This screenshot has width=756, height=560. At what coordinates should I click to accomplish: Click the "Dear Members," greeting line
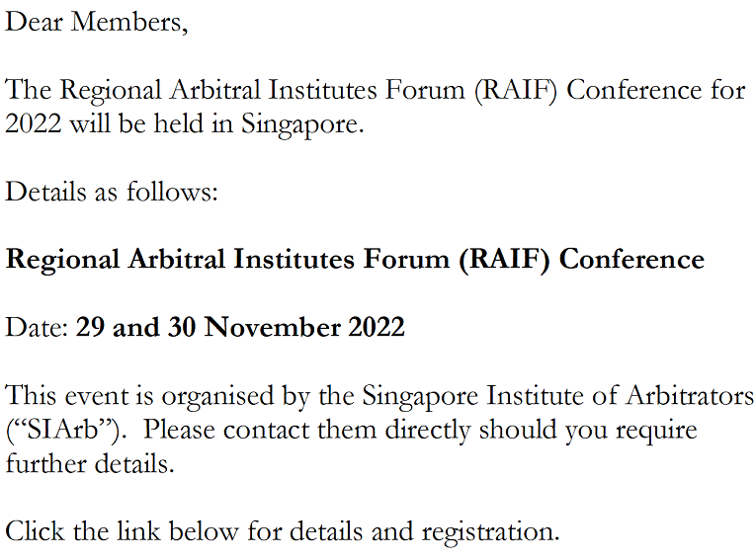coord(96,22)
